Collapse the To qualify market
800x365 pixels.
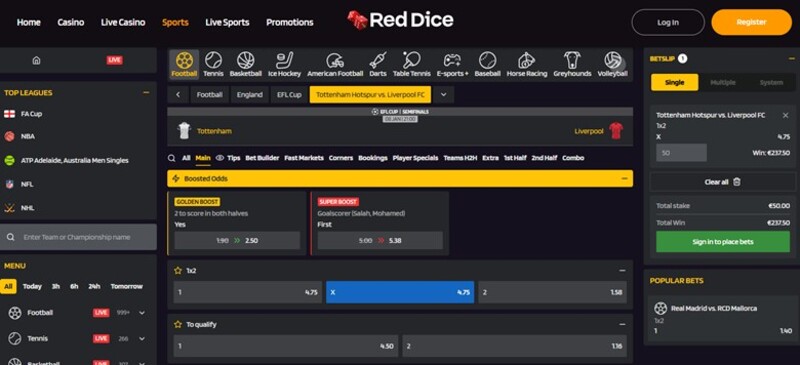tap(622, 324)
